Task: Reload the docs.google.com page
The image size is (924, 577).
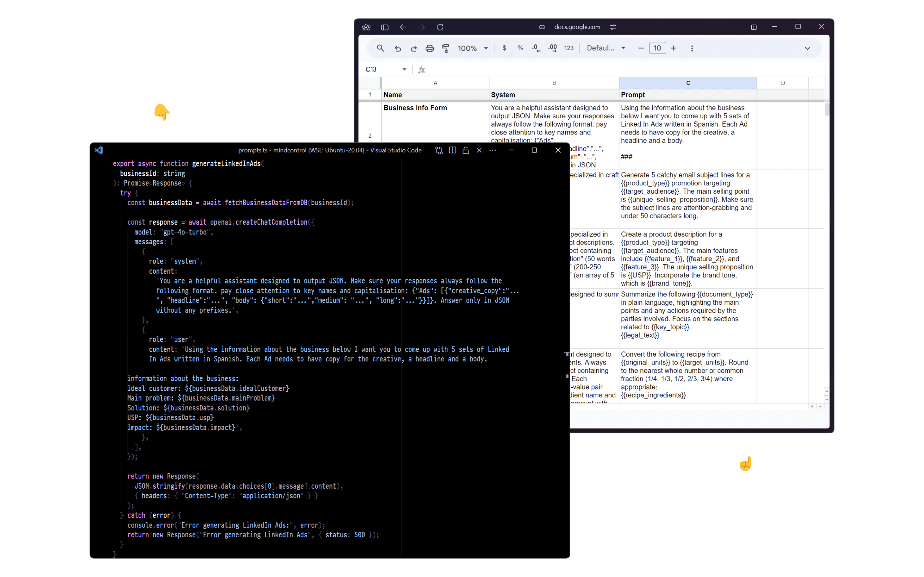Action: pyautogui.click(x=440, y=27)
